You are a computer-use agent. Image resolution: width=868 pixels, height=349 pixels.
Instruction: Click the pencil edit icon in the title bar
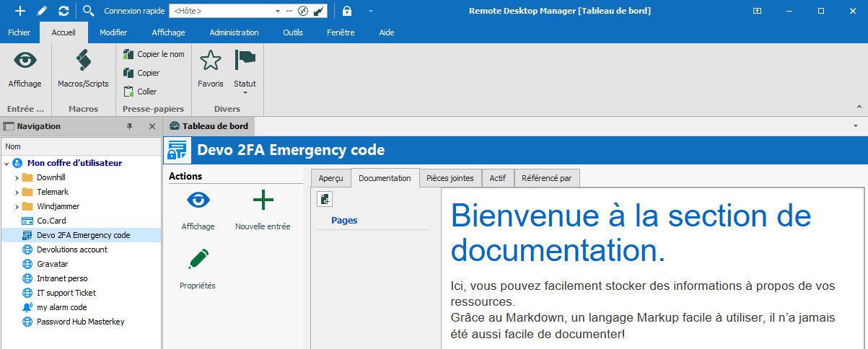click(42, 11)
